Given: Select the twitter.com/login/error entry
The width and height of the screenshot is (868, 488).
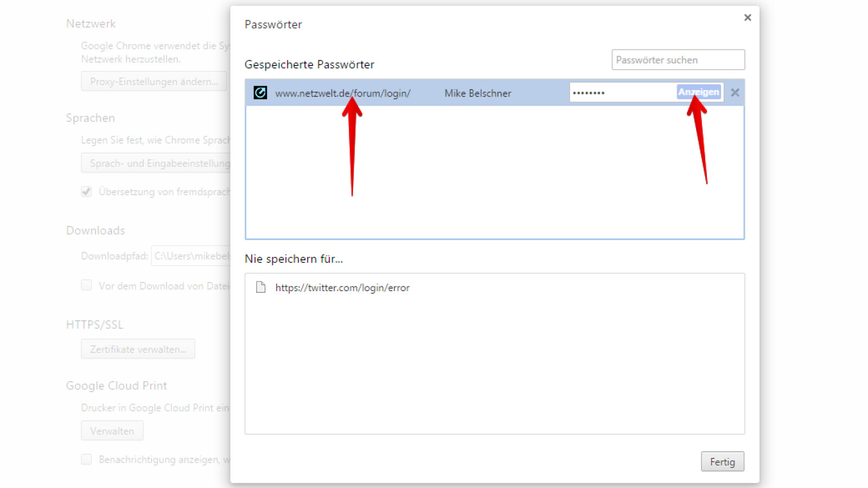Looking at the screenshot, I should click(x=342, y=287).
